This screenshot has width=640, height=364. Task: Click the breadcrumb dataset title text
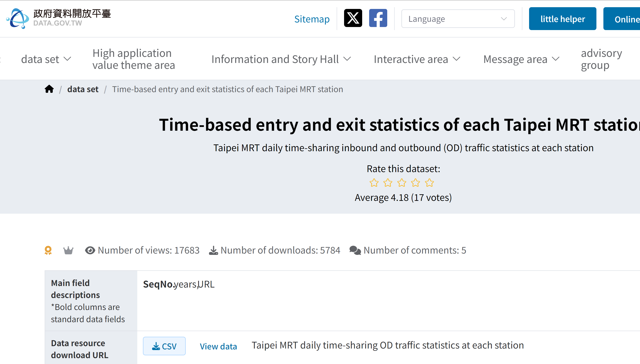(227, 89)
